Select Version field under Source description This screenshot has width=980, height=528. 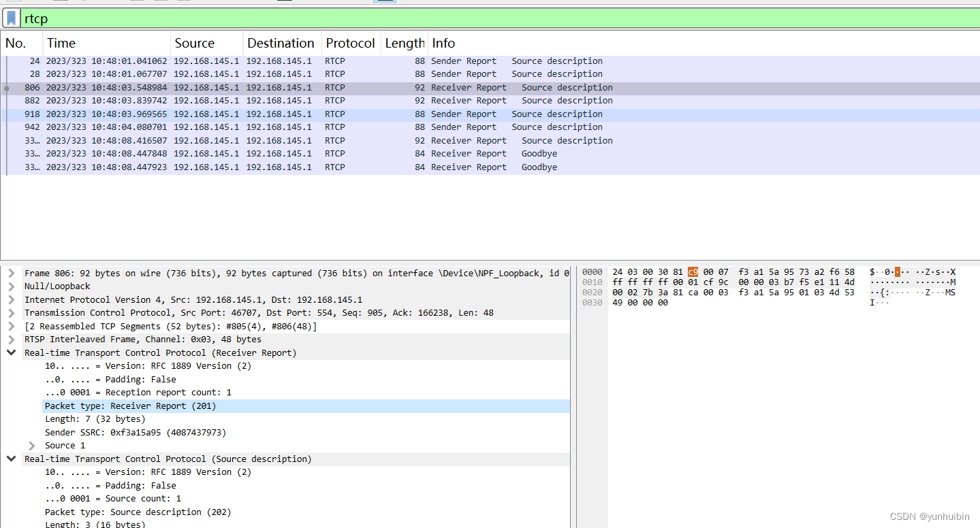click(x=148, y=472)
